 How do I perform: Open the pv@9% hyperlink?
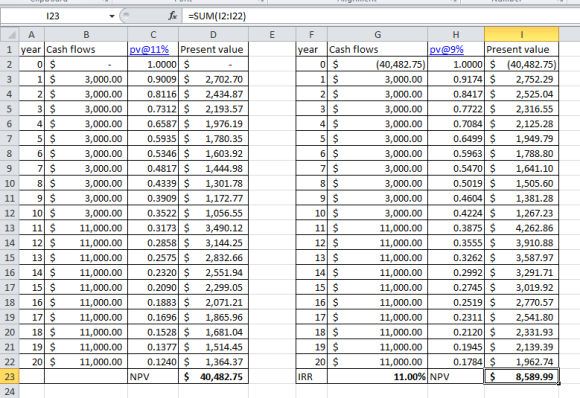tap(446, 50)
